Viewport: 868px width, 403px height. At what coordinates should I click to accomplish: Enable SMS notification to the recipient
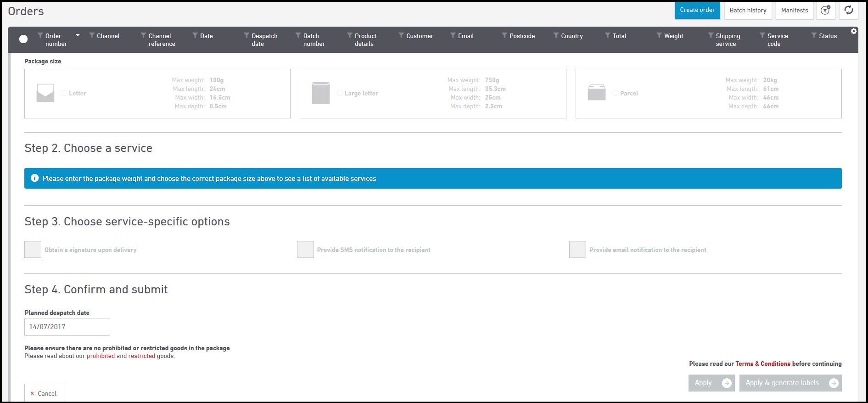pyautogui.click(x=305, y=250)
